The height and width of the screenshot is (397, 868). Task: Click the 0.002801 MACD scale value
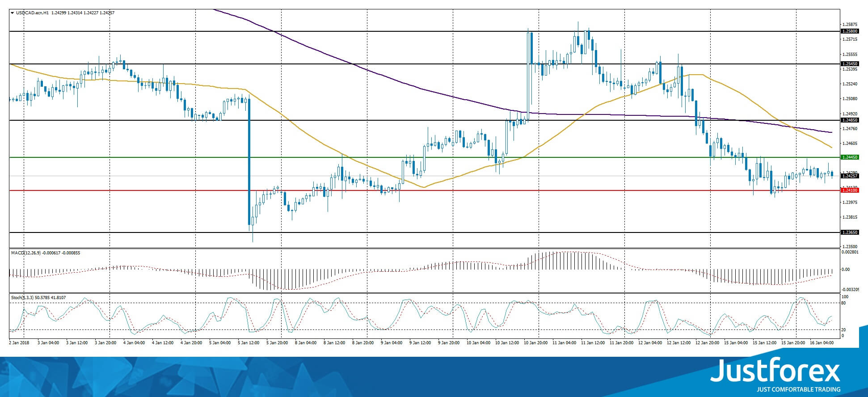(x=849, y=253)
